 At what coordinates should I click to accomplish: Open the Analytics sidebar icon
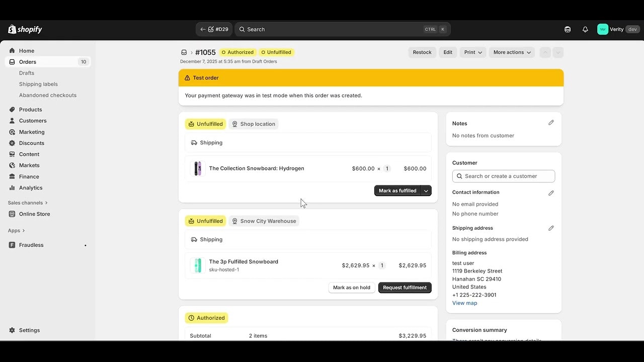(x=12, y=188)
